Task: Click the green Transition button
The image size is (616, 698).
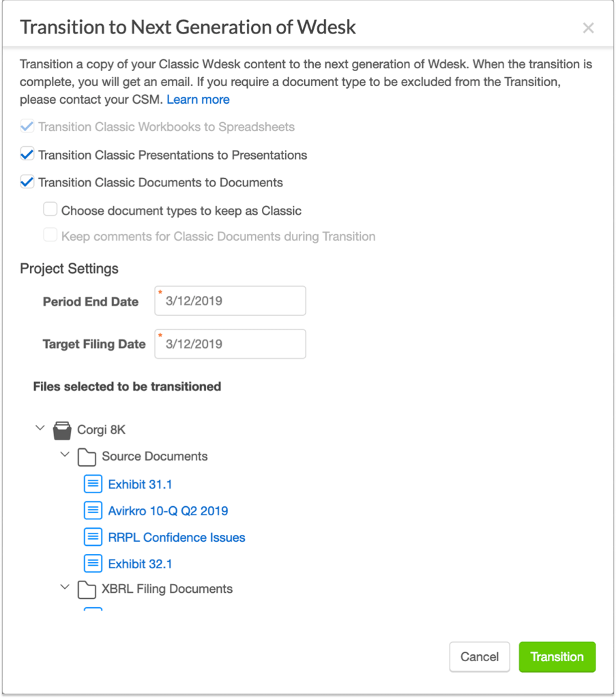Action: (557, 657)
